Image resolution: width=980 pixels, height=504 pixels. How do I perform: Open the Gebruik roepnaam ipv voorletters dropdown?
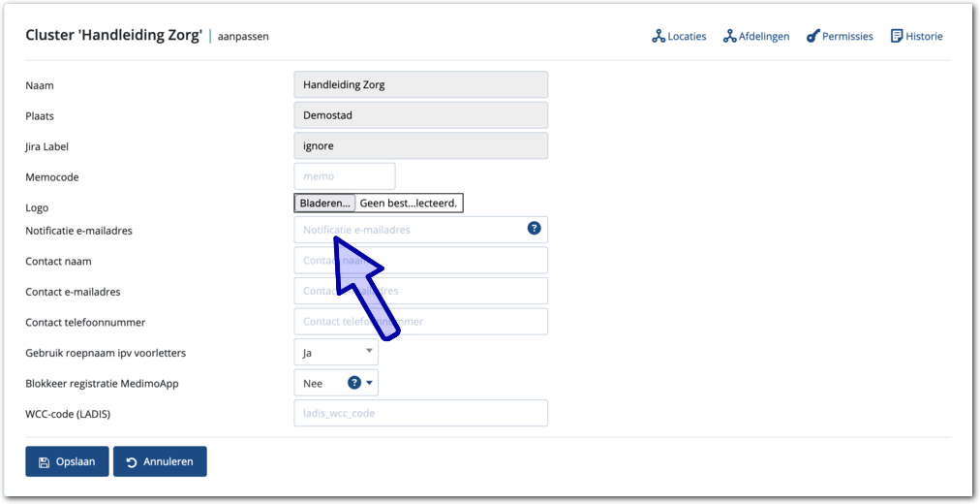tap(335, 353)
